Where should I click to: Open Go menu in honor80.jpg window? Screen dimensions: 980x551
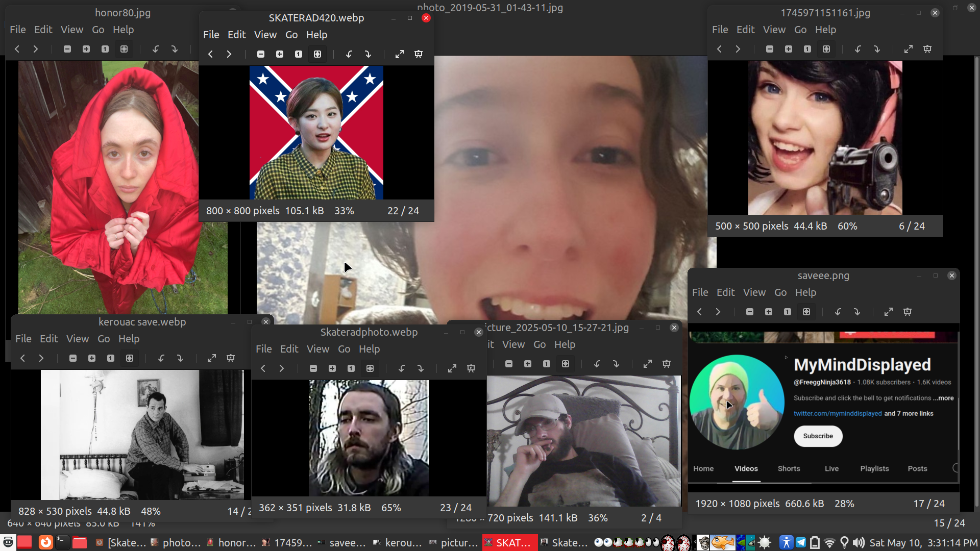click(98, 30)
